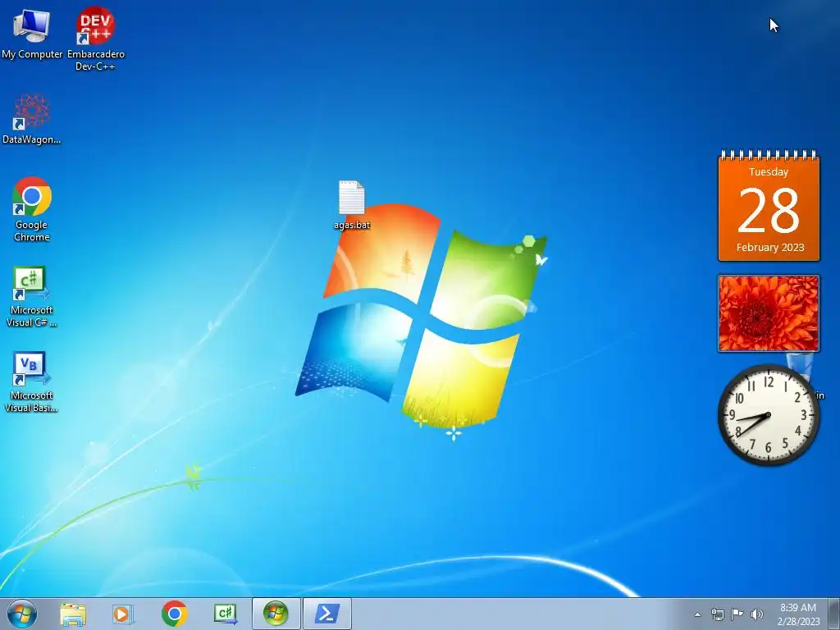Switch to the PowerShell taskbar window
The width and height of the screenshot is (840, 630).
pyautogui.click(x=327, y=614)
